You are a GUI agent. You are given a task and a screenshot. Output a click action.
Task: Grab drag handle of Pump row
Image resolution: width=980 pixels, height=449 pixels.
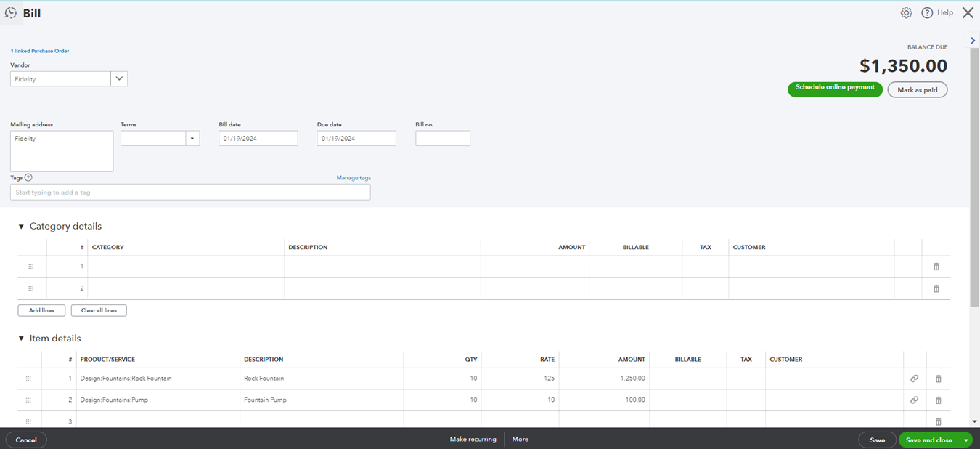(28, 400)
